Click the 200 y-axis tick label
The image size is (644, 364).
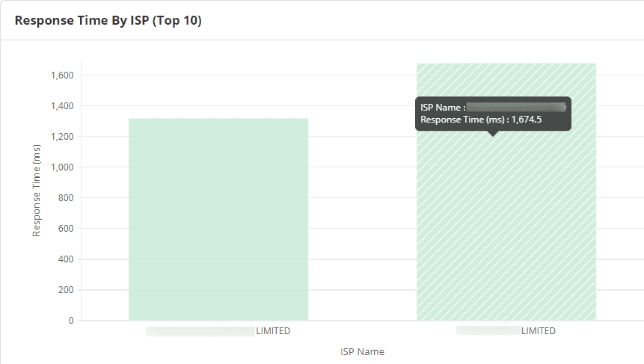click(66, 290)
